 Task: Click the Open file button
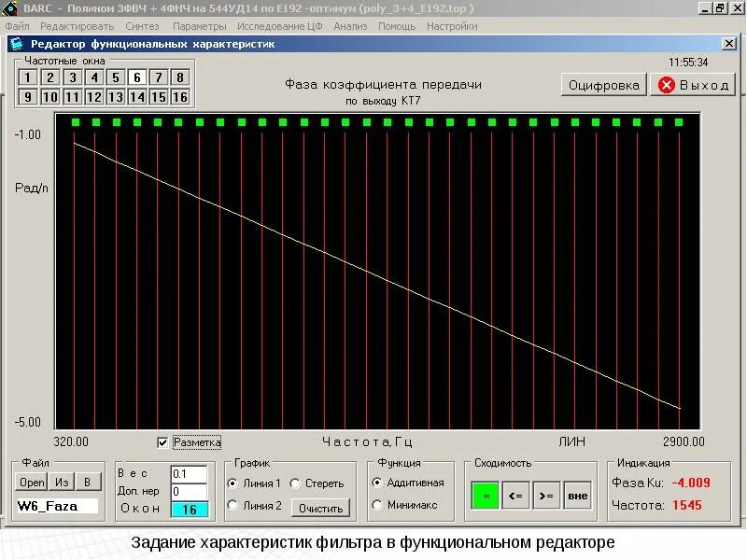pyautogui.click(x=32, y=483)
